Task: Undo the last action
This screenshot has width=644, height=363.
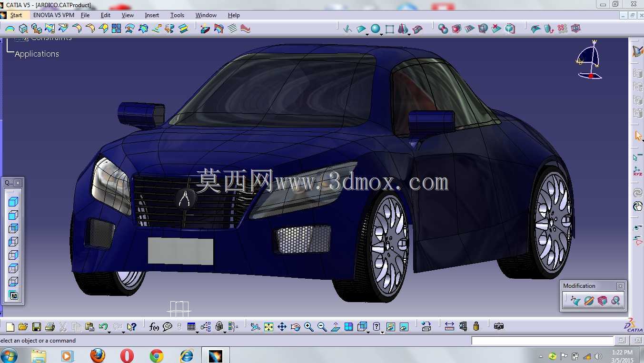Action: tap(103, 327)
